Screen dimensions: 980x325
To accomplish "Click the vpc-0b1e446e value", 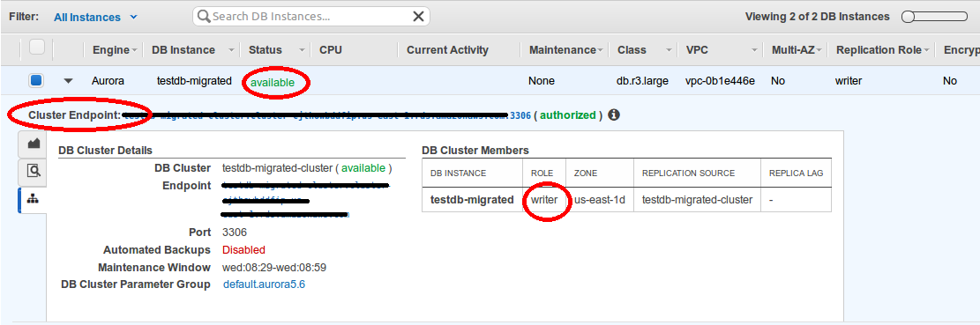I will (x=720, y=80).
